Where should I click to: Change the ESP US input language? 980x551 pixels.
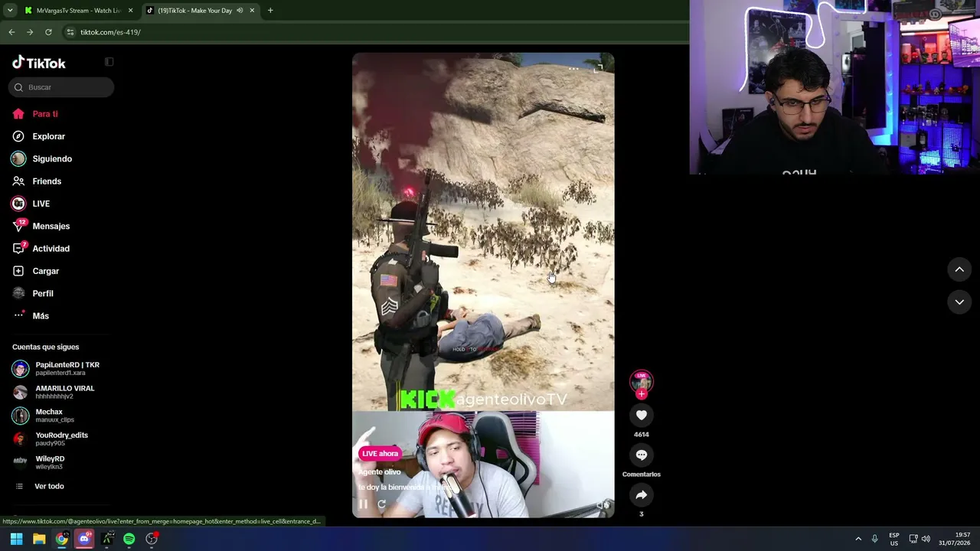coord(894,539)
